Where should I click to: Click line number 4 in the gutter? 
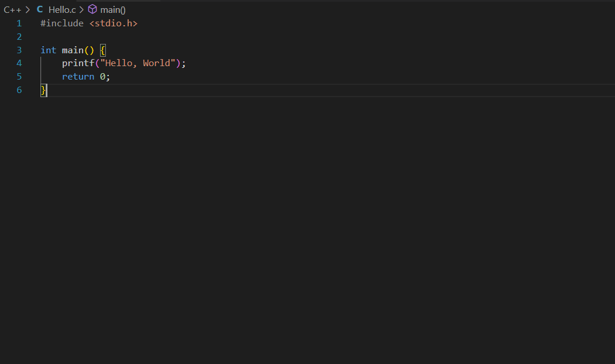[19, 63]
